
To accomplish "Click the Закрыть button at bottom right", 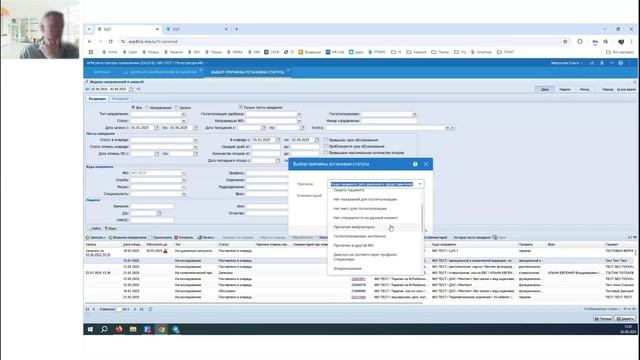I will (625, 319).
